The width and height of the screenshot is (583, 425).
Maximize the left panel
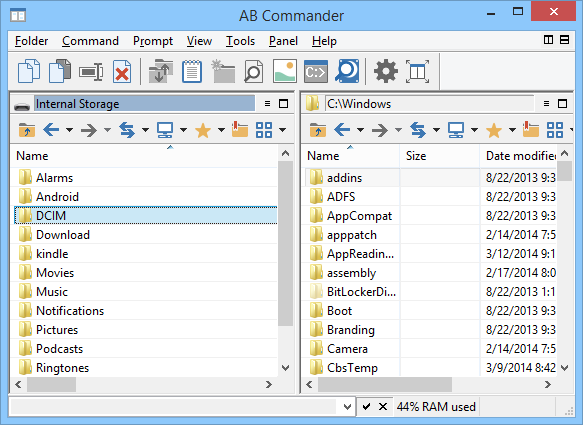point(283,103)
